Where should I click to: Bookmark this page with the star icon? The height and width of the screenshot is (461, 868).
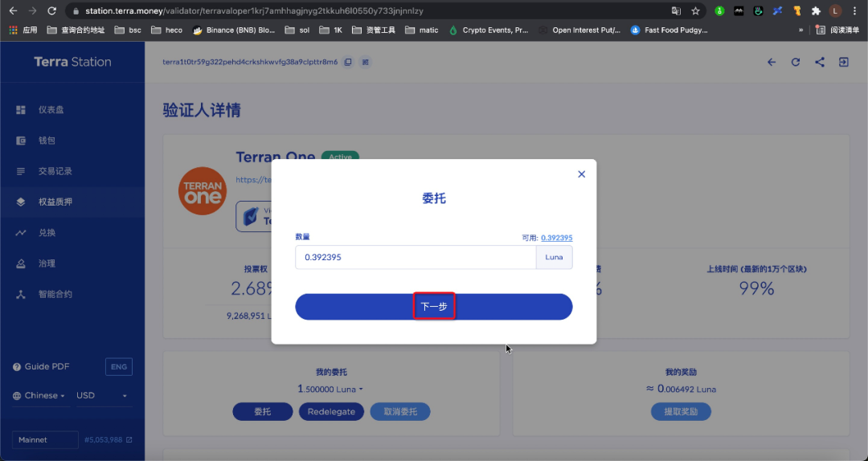(695, 11)
